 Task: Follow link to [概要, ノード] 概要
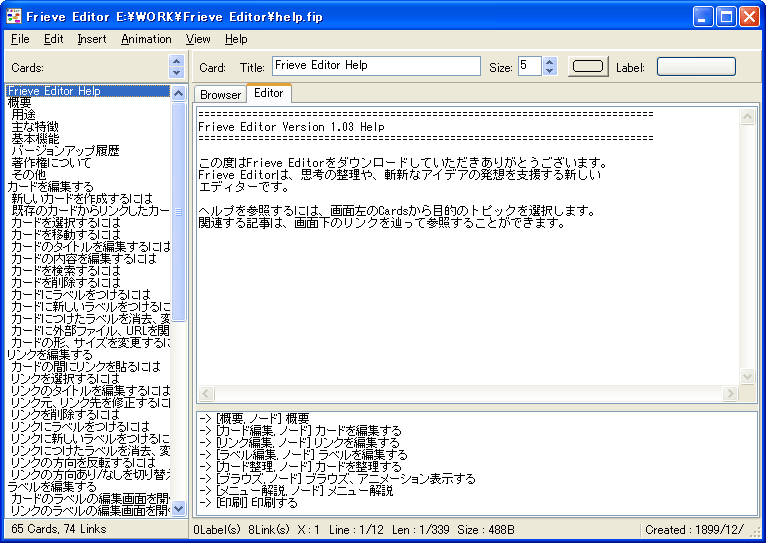[x=254, y=418]
